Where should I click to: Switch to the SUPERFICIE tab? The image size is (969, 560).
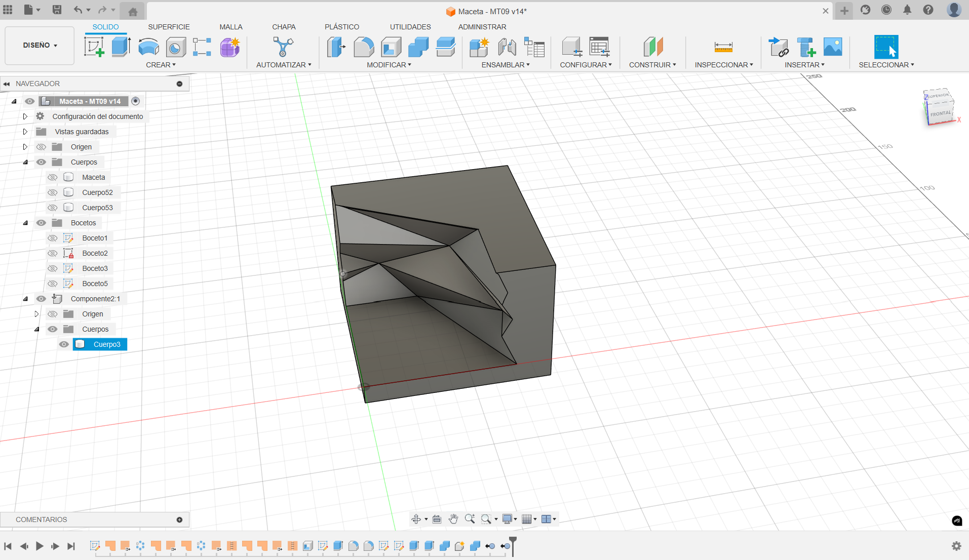[169, 27]
